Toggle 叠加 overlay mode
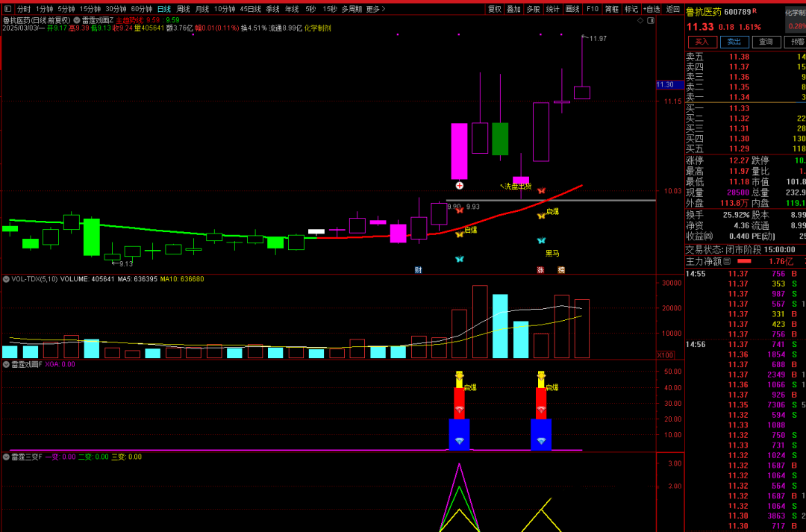 (513, 9)
